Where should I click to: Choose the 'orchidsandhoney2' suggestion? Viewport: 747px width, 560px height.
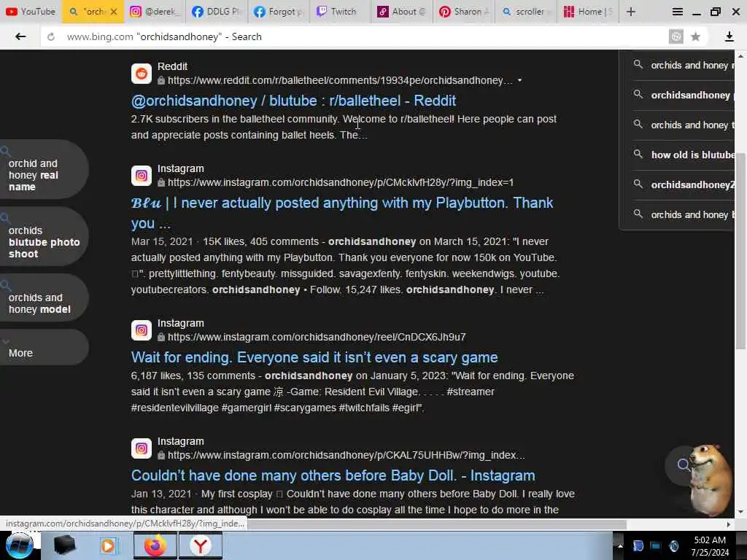coord(683,184)
